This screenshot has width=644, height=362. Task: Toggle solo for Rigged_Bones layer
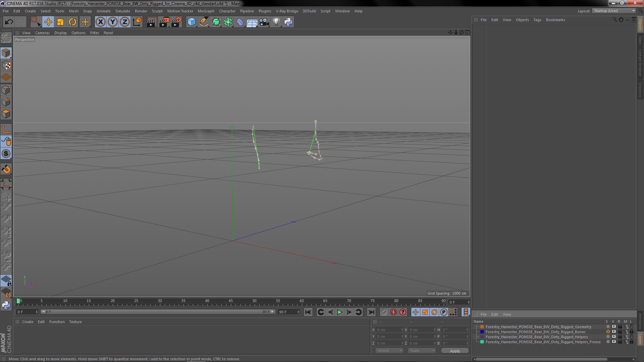pos(608,332)
